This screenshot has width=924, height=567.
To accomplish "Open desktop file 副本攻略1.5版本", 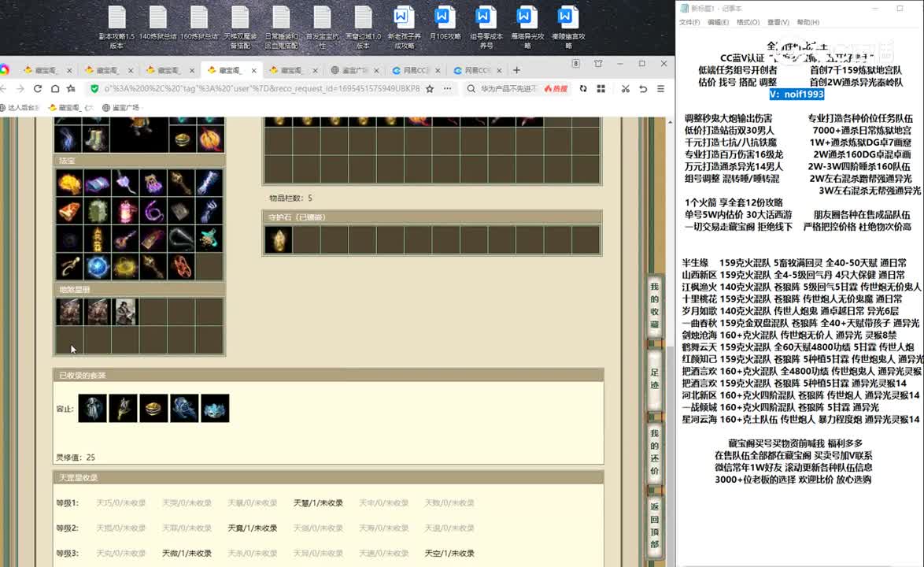I will point(116,27).
